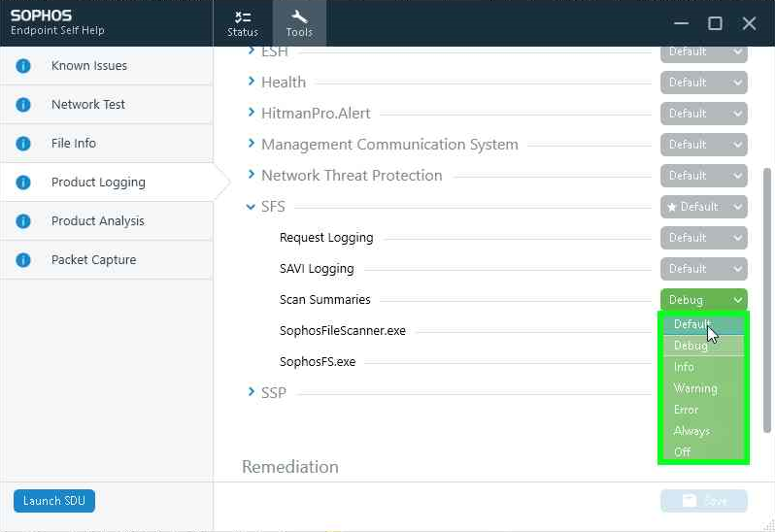Viewport: 775px width, 532px height.
Task: Click the Status checklist icon in header
Action: [243, 17]
